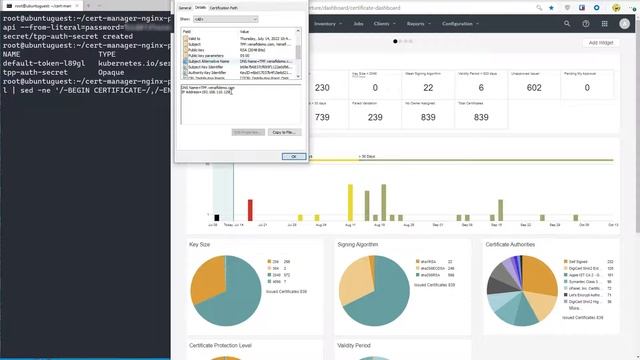Select the Authority Key Identifier row icon
The height and width of the screenshot is (360, 640).
[x=185, y=73]
